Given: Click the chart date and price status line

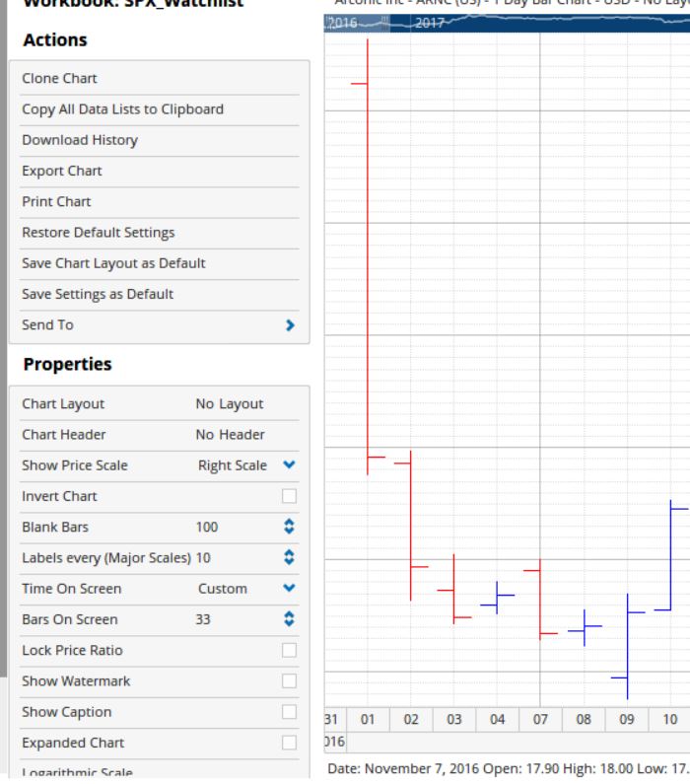Looking at the screenshot, I should coord(508,768).
